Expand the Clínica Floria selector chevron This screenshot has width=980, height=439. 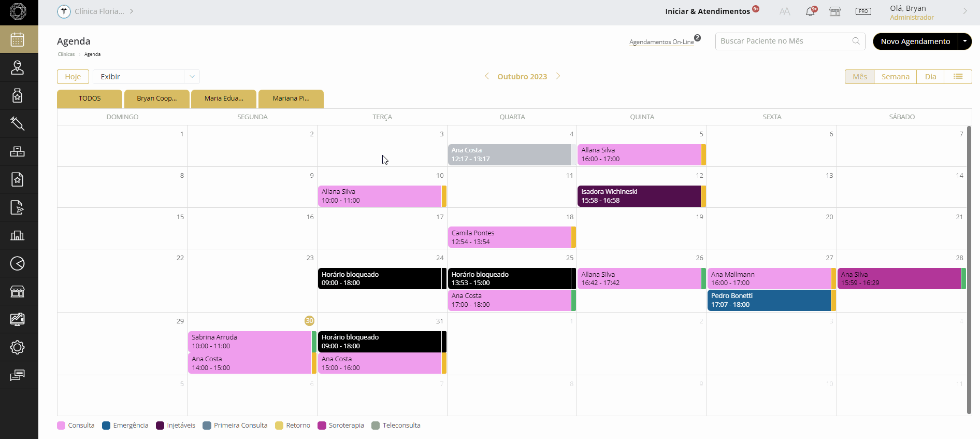(132, 11)
